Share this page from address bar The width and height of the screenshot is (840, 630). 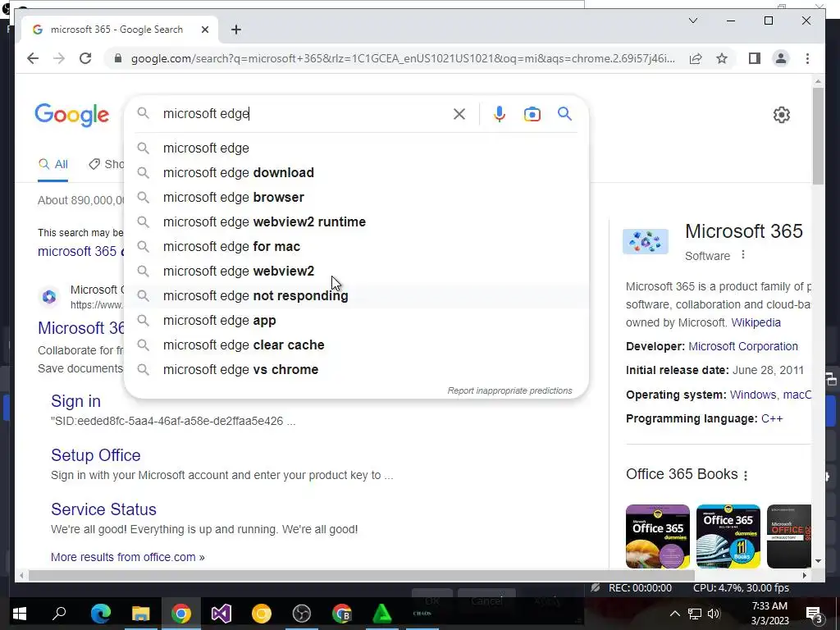tap(696, 58)
